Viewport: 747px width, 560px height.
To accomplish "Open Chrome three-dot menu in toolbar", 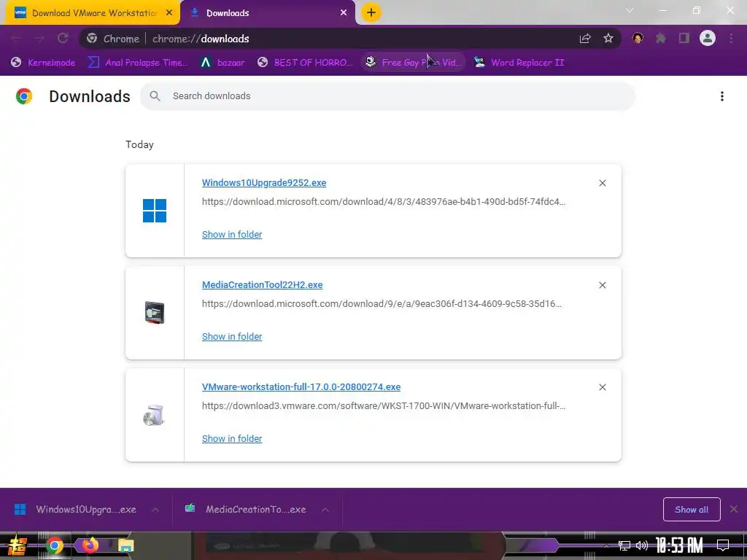I will pyautogui.click(x=731, y=39).
